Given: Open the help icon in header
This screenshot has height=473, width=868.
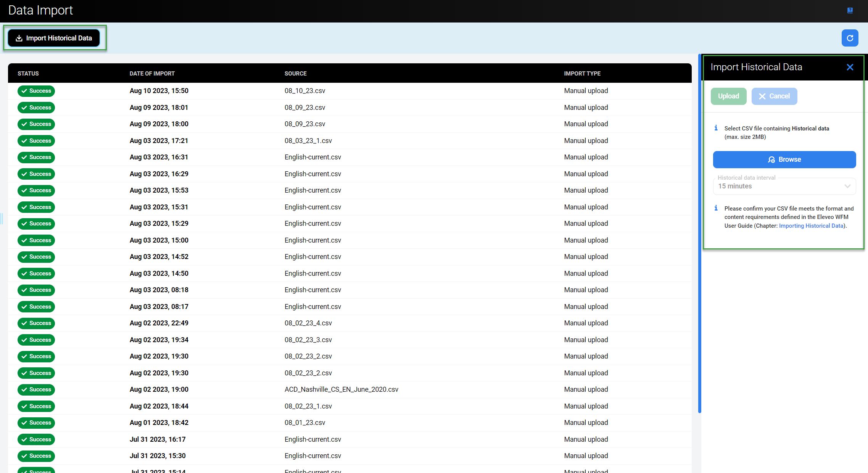Looking at the screenshot, I should click(850, 11).
